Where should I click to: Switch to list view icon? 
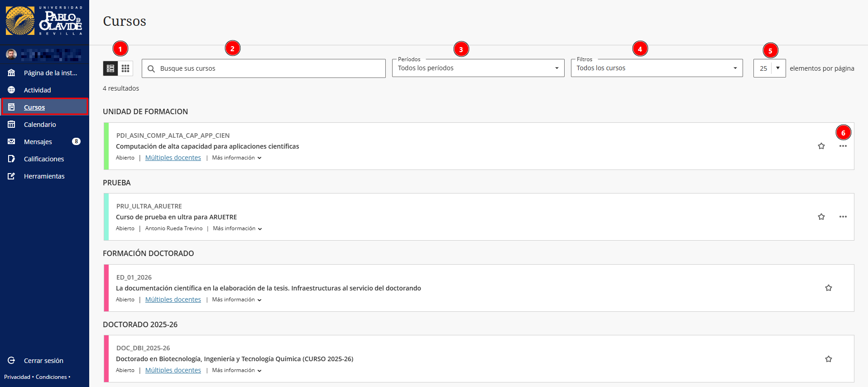point(110,68)
